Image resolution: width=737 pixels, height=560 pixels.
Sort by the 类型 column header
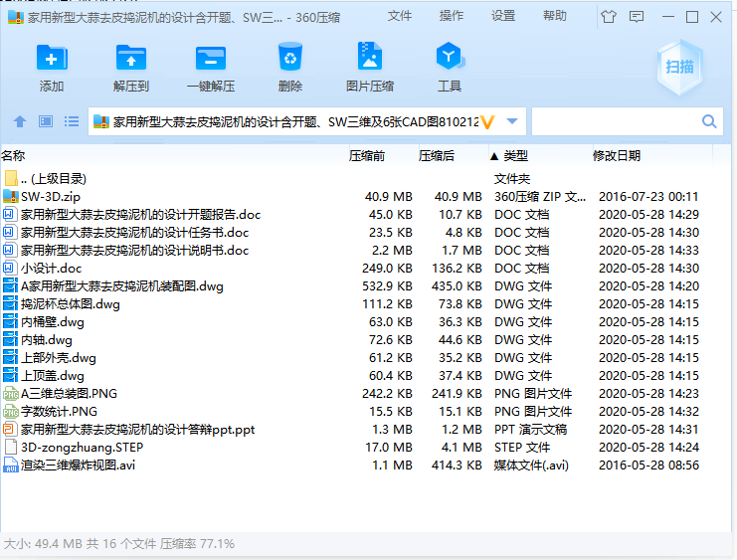click(515, 155)
